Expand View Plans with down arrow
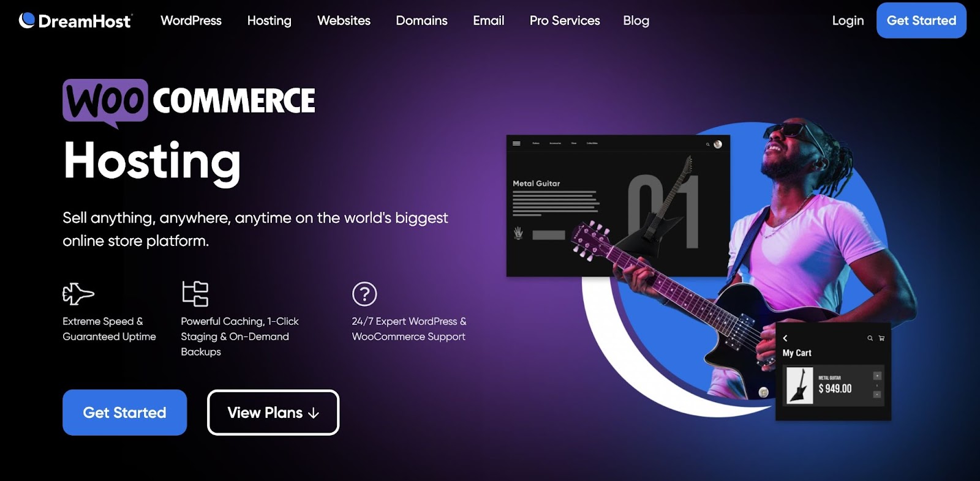The width and height of the screenshot is (980, 481). pyautogui.click(x=273, y=412)
